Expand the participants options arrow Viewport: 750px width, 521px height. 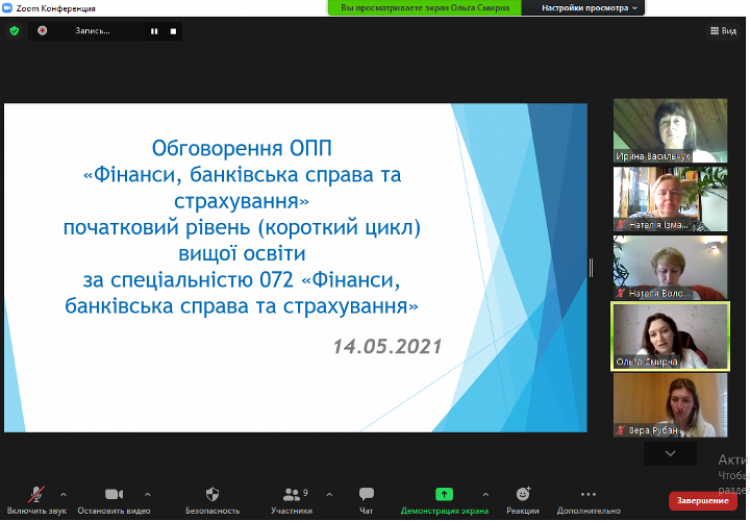click(x=329, y=494)
